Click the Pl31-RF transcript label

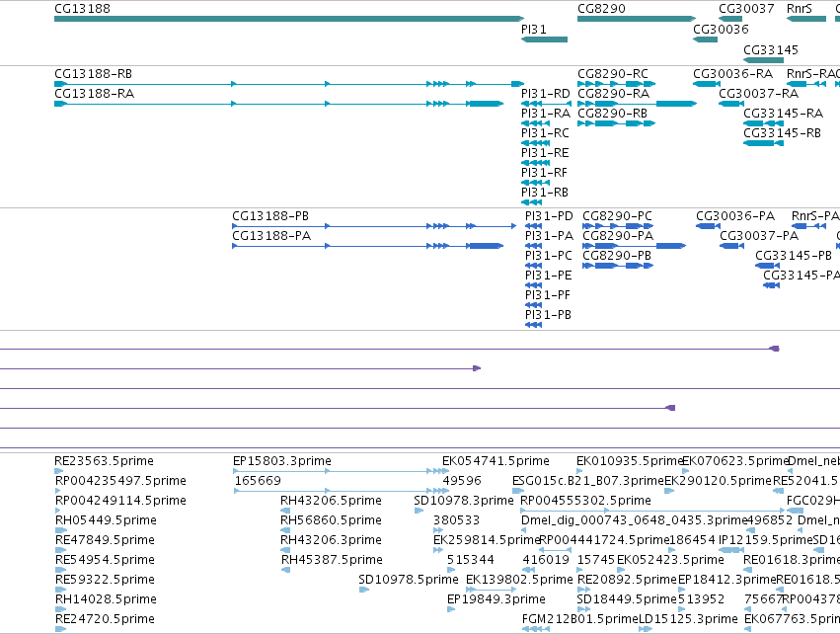point(544,173)
